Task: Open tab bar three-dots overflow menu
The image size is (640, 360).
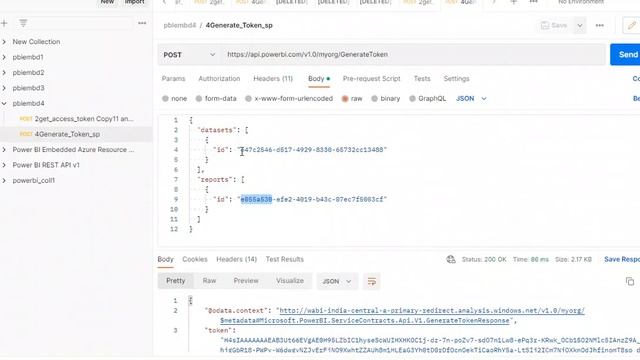Action: (533, 2)
